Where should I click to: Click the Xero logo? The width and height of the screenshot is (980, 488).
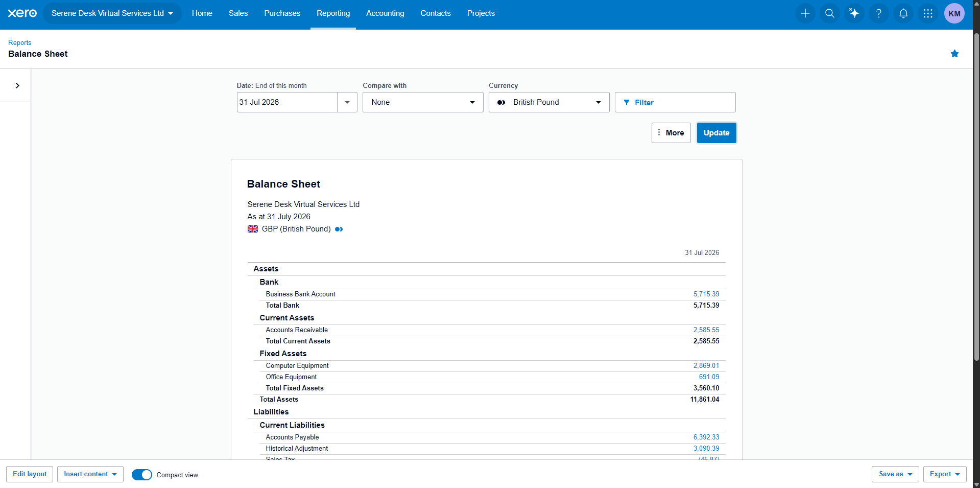pos(22,13)
